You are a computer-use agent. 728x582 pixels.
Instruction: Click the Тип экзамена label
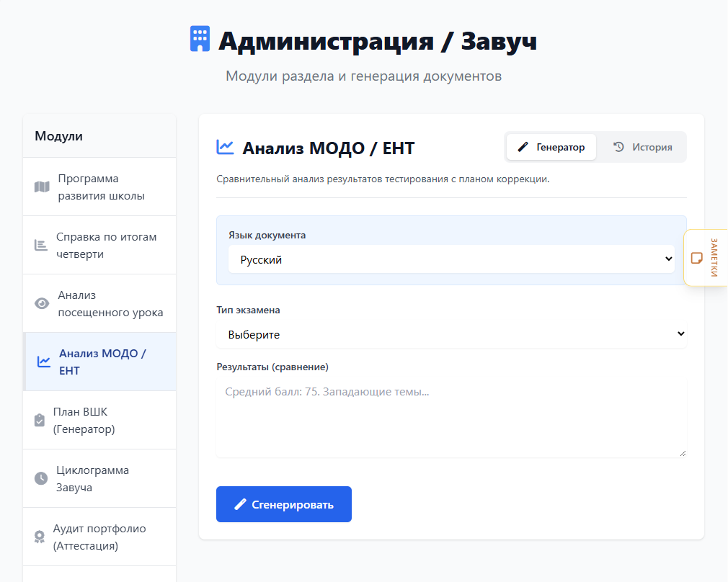coord(248,310)
